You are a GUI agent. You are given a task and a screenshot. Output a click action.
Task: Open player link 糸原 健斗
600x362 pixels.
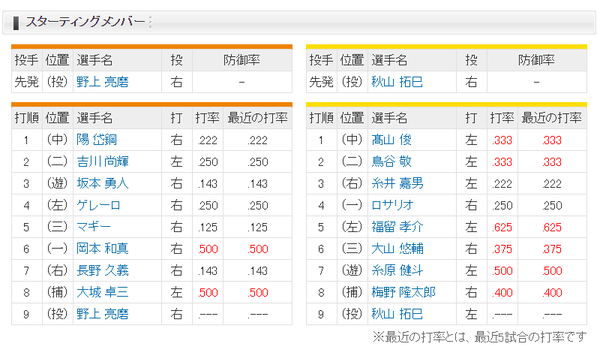click(397, 271)
